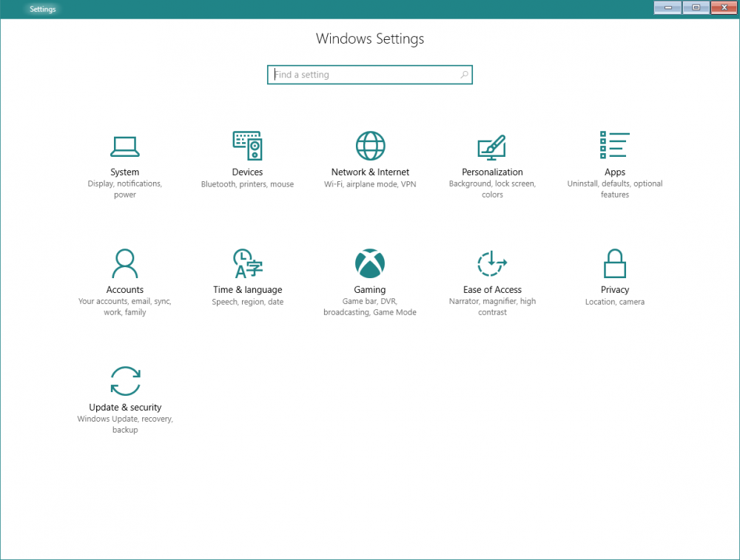
Task: Open Personalization using the paintbrush icon
Action: point(492,146)
